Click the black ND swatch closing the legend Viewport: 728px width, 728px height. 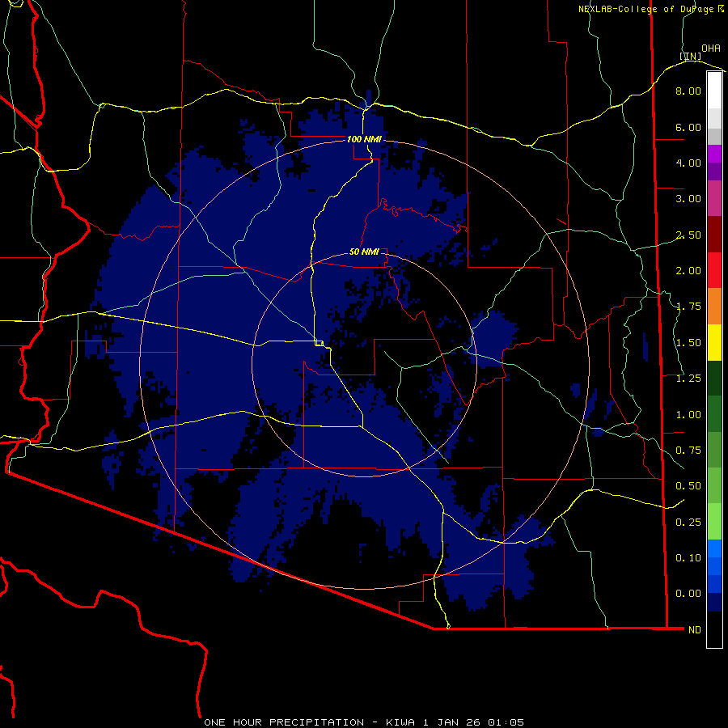(x=714, y=629)
